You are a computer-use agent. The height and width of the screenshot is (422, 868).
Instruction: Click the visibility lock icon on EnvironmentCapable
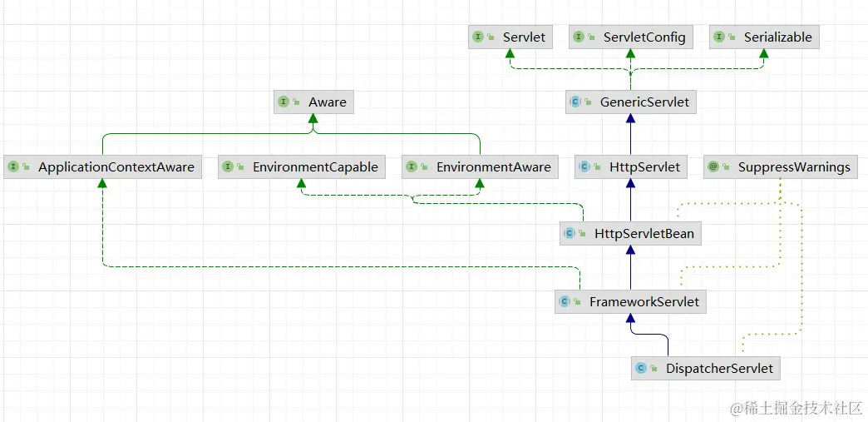click(x=241, y=167)
